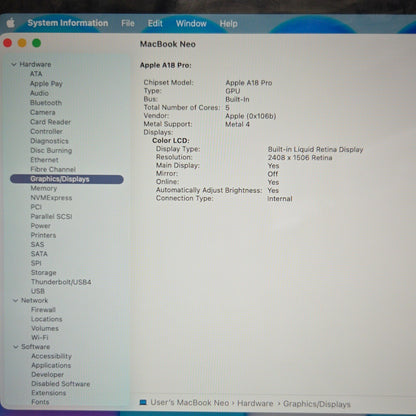Select Thunderbolt/USB4 in the sidebar

[x=61, y=282]
